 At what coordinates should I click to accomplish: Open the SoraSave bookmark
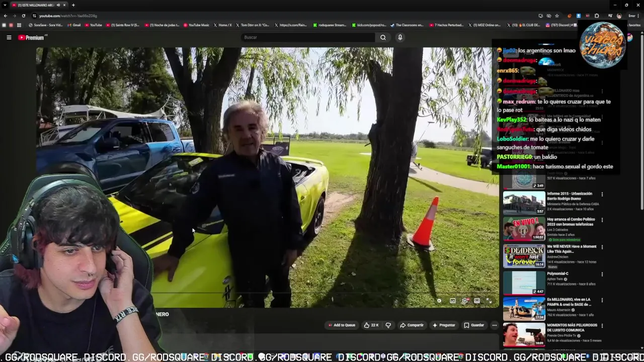46,25
